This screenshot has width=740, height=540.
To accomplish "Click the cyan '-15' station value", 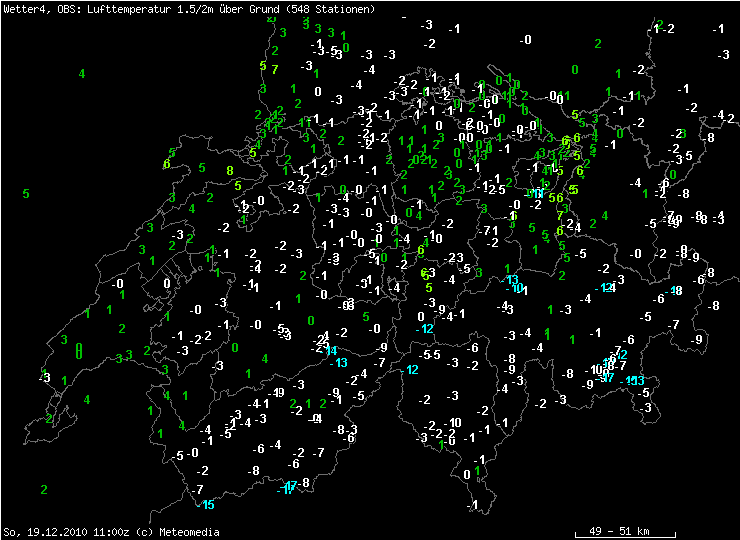I will coord(206,505).
